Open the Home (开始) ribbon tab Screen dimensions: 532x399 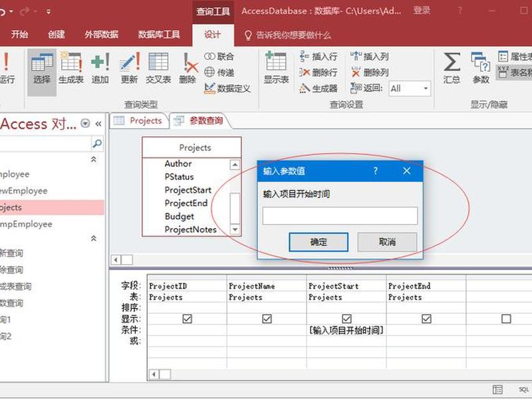tap(20, 35)
